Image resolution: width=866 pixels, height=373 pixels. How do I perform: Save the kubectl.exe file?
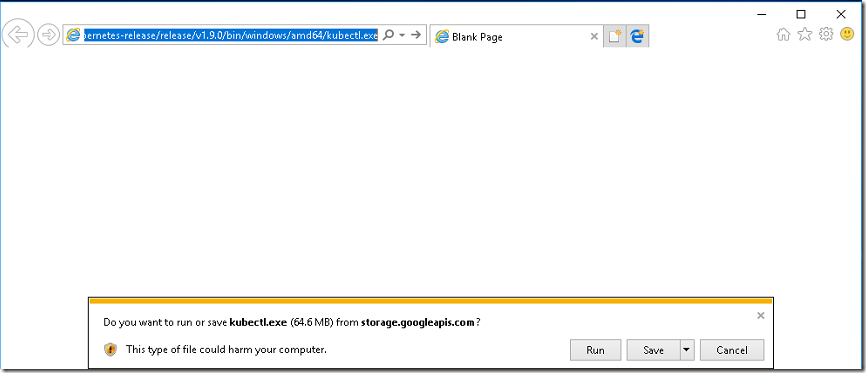pos(653,350)
